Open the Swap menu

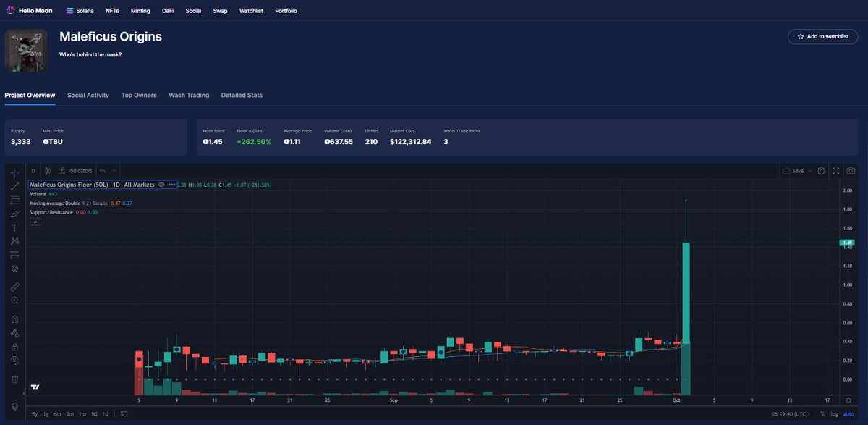(x=220, y=11)
